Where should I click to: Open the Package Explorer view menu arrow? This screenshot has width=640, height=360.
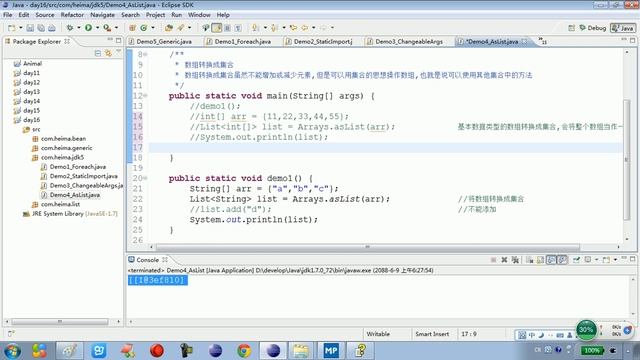118,52
